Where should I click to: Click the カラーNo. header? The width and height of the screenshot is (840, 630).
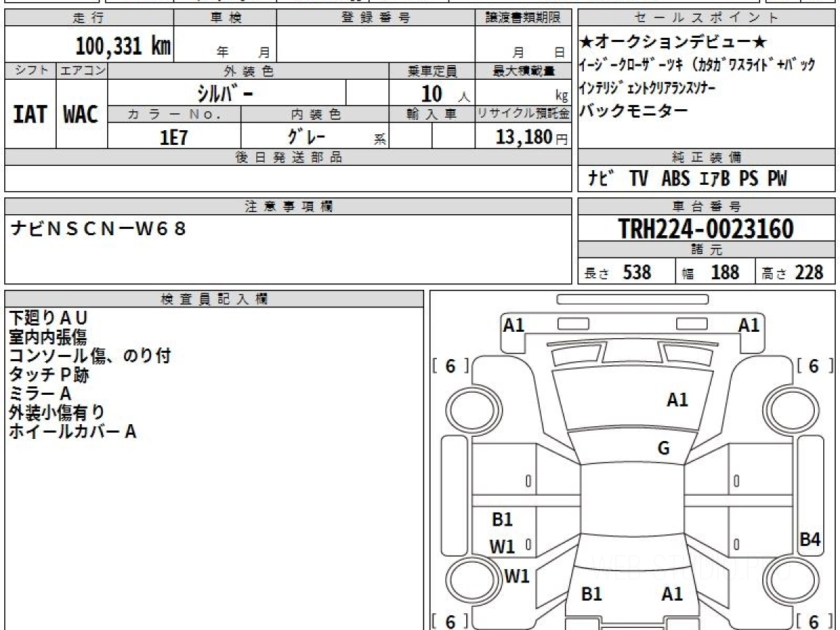(174, 113)
